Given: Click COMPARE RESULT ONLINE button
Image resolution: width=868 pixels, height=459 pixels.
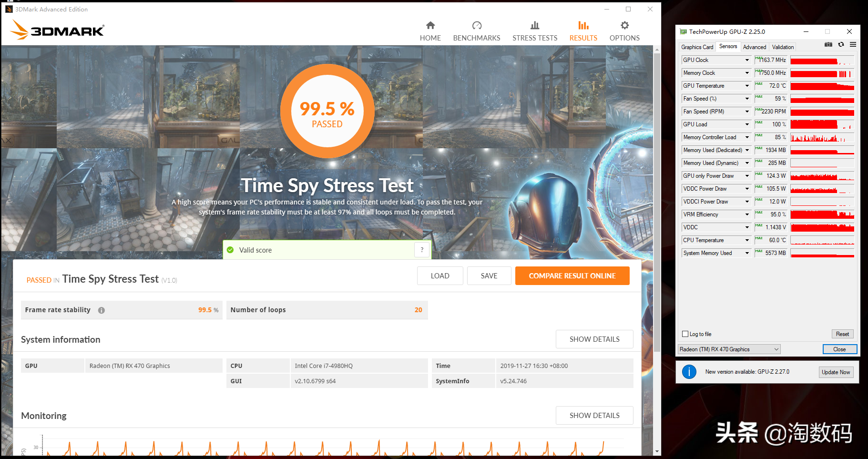Looking at the screenshot, I should [x=572, y=276].
